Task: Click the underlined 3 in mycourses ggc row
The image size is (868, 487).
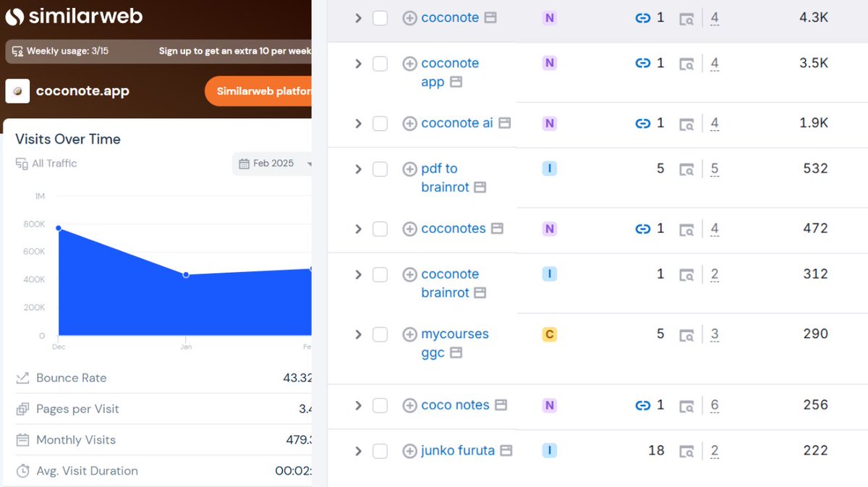Action: click(x=715, y=334)
